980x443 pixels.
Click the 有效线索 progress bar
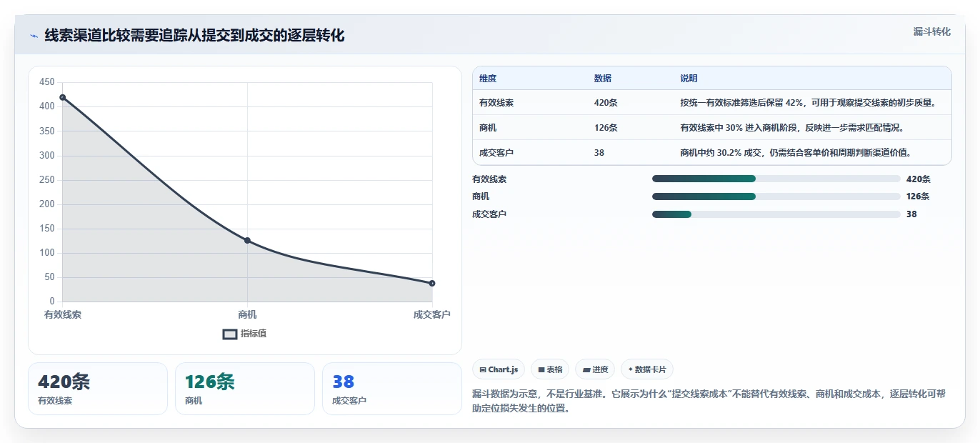776,179
